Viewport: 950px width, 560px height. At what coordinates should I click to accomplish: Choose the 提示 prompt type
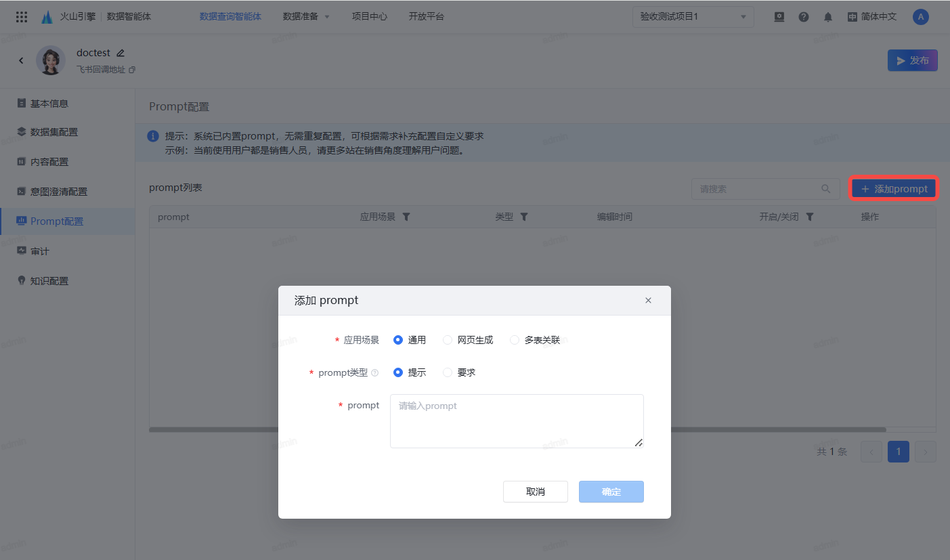pyautogui.click(x=398, y=372)
